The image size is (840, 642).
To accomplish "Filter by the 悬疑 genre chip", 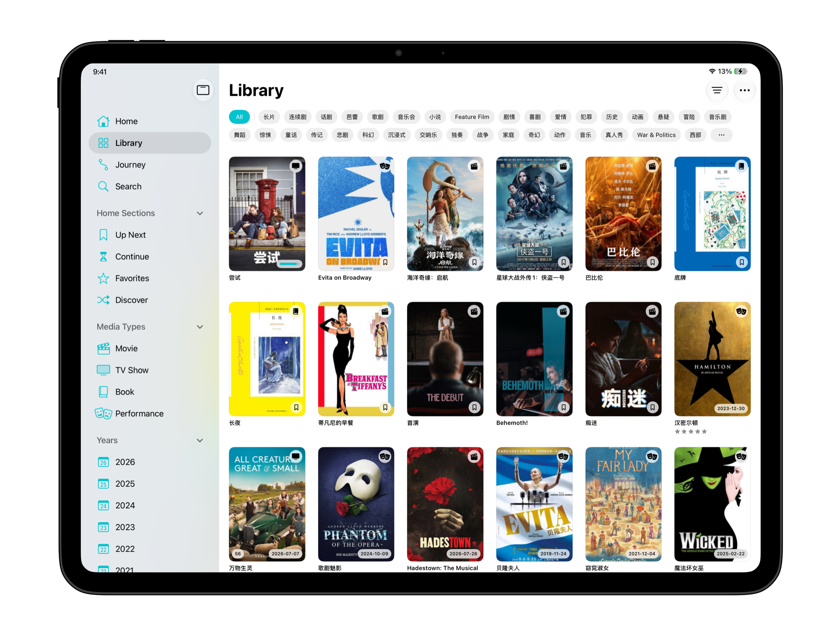I will (663, 117).
